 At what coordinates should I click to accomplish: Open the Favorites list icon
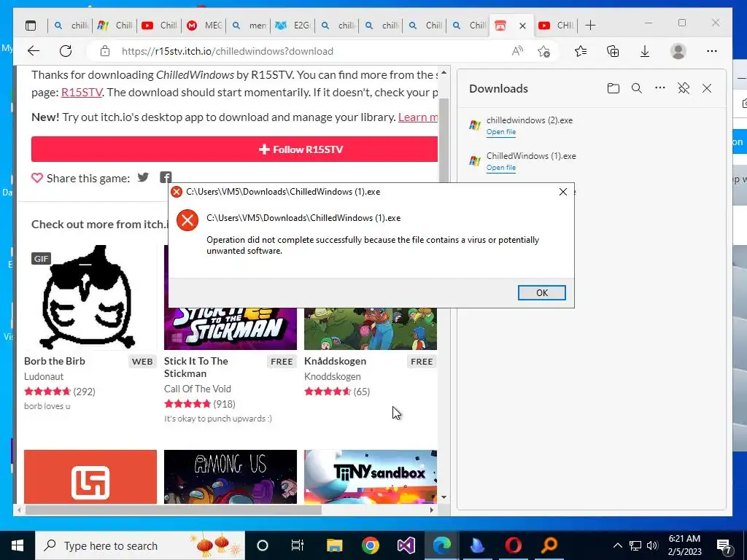point(581,51)
